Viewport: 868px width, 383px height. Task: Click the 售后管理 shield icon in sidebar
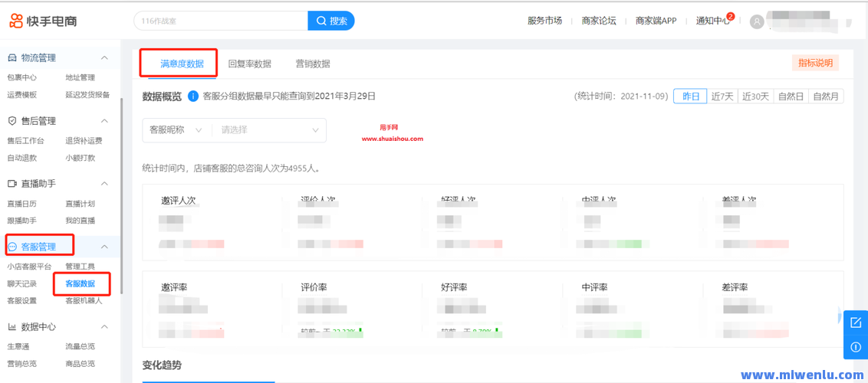click(x=12, y=121)
